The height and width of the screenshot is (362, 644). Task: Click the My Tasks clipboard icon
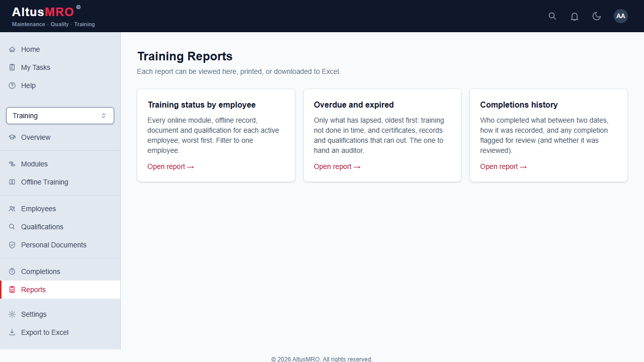coord(12,67)
